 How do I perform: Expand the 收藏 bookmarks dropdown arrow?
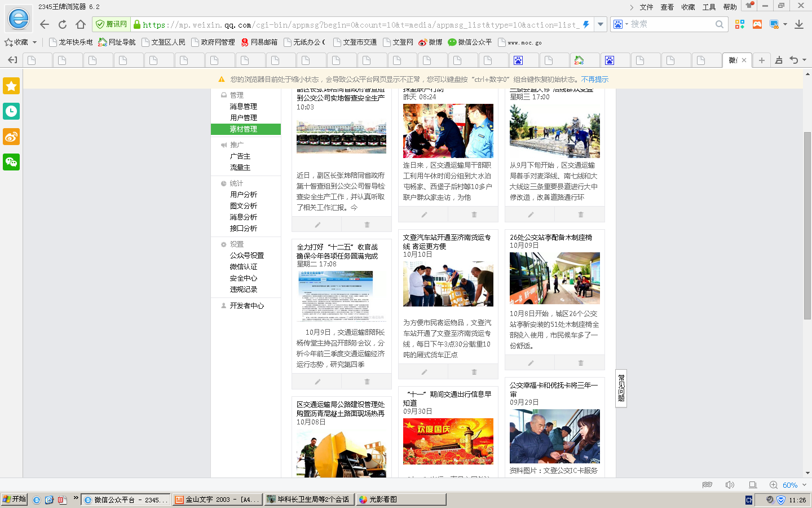pos(34,42)
